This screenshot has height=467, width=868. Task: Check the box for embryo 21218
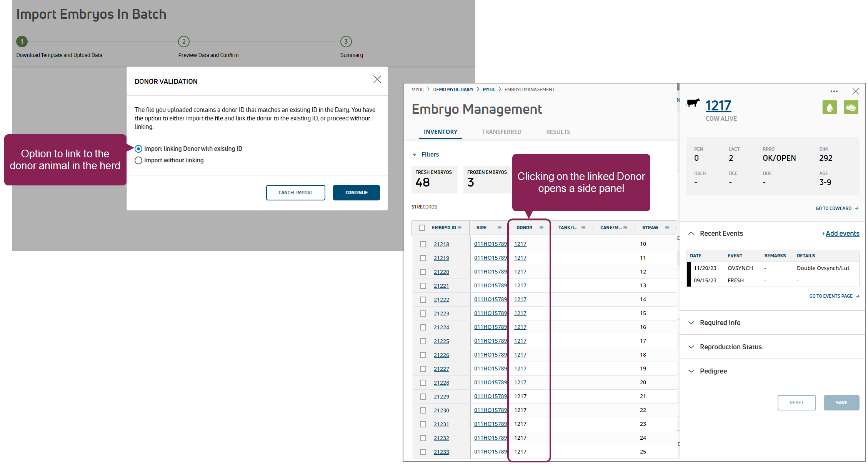coord(423,244)
